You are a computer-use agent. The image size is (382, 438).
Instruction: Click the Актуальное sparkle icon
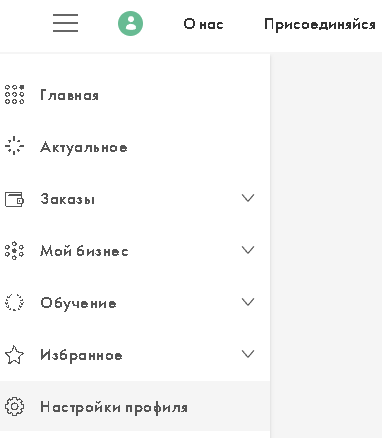pos(14,146)
